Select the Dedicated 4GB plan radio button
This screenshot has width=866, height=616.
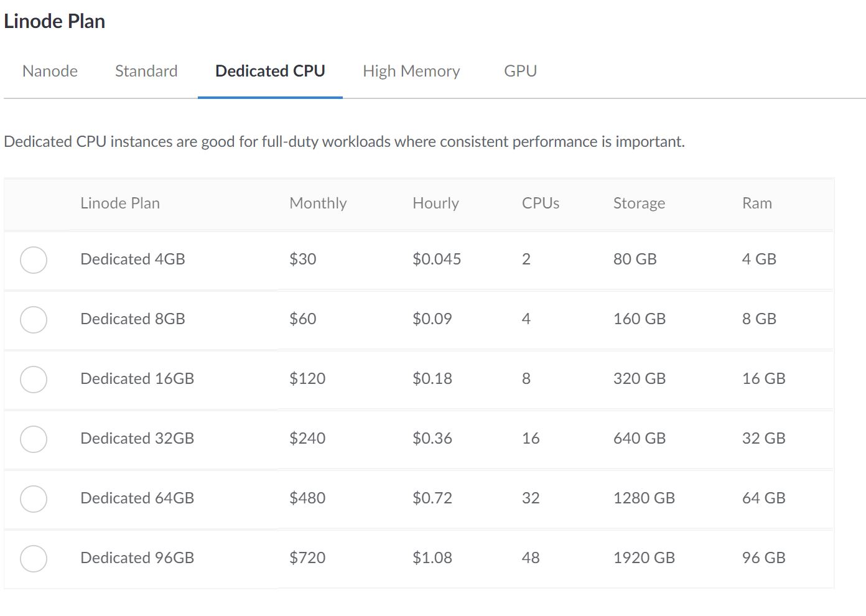(34, 260)
